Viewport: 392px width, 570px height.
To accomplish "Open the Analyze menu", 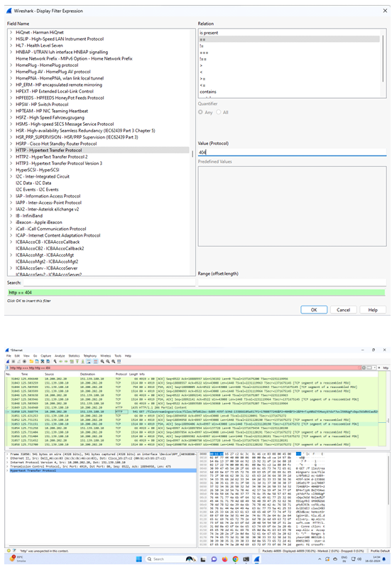I will (60, 355).
